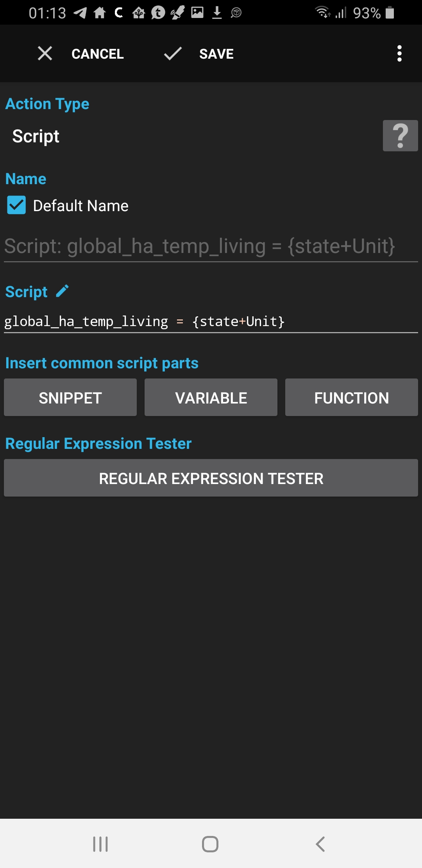This screenshot has height=868, width=422.
Task: Tap the pencil icon beside Script
Action: click(x=63, y=291)
